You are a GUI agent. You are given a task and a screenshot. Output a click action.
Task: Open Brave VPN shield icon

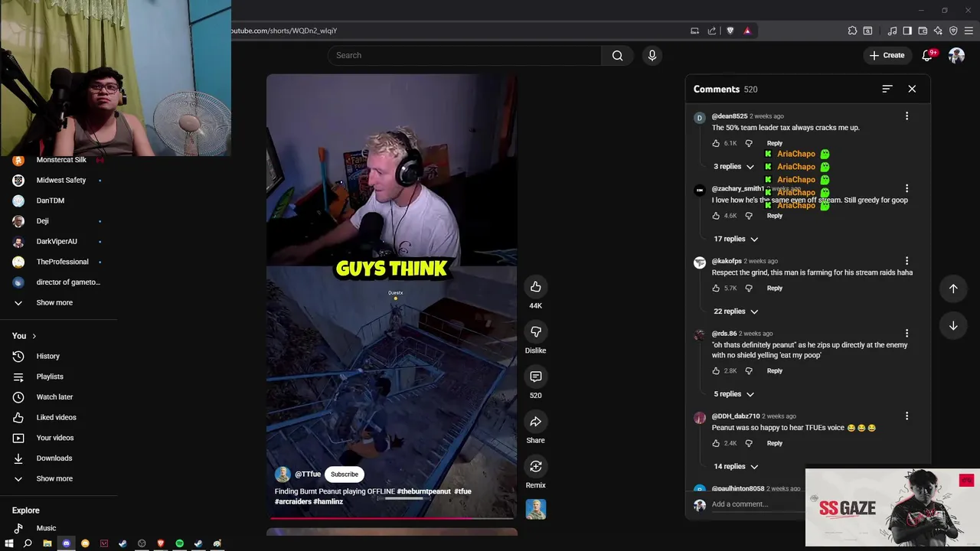[x=953, y=31]
